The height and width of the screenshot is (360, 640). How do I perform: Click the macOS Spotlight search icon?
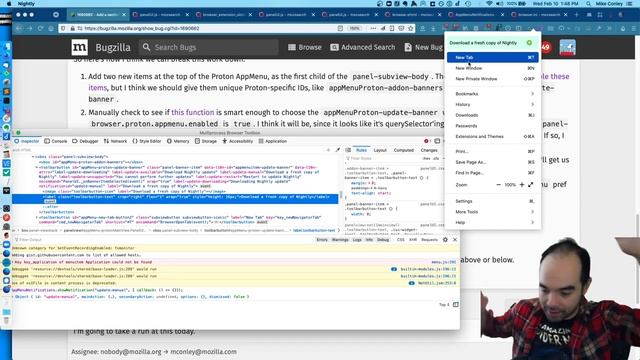pyautogui.click(x=588, y=4)
